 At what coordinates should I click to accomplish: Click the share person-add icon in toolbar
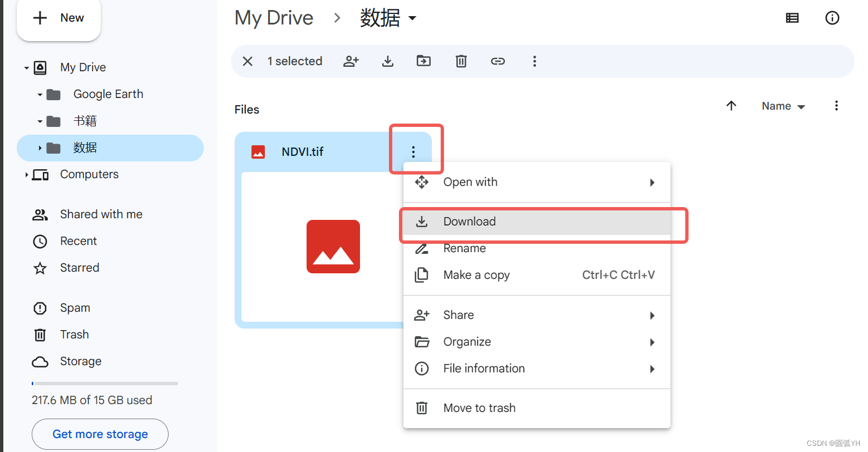(x=351, y=61)
